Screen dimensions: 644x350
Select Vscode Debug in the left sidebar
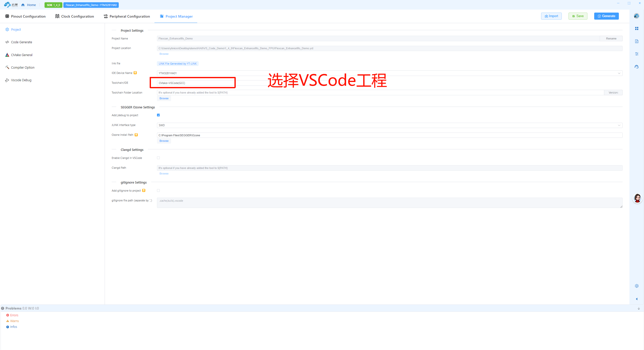point(21,80)
